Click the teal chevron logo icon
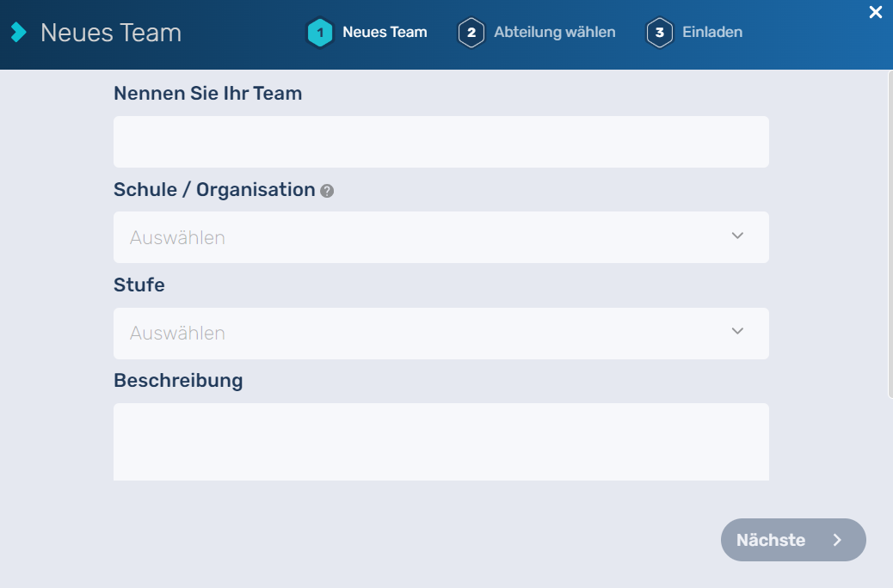Screen dimensions: 893x588 pyautogui.click(x=19, y=33)
